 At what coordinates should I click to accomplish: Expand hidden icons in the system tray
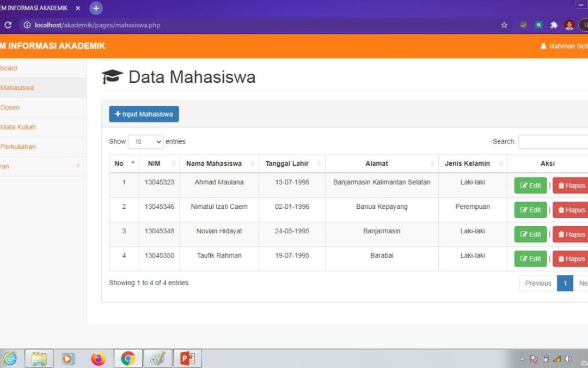pyautogui.click(x=522, y=358)
